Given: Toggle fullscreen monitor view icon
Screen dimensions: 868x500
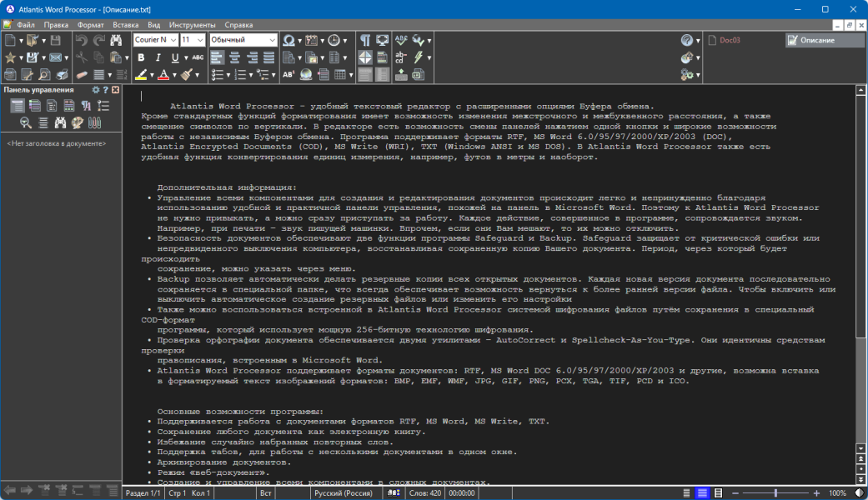Looking at the screenshot, I should [382, 40].
